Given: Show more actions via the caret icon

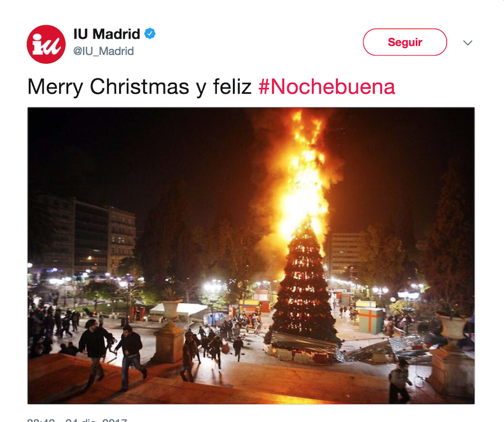Looking at the screenshot, I should 468,43.
